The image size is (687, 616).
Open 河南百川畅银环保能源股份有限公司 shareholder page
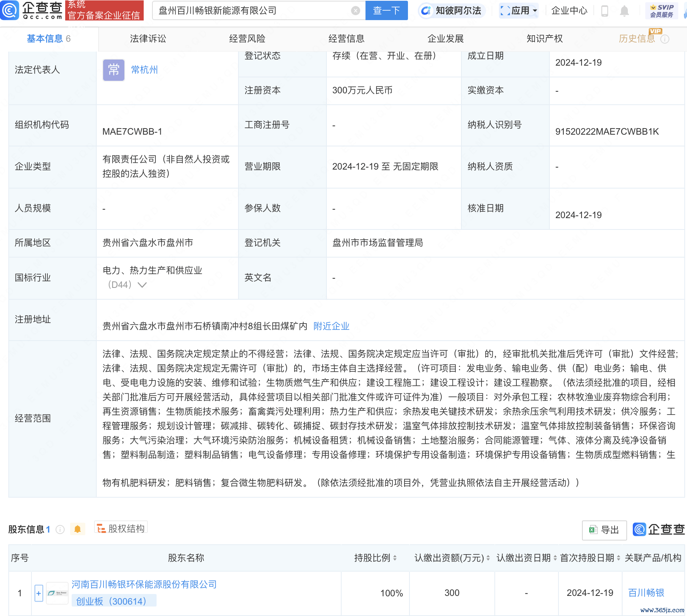tap(144, 585)
